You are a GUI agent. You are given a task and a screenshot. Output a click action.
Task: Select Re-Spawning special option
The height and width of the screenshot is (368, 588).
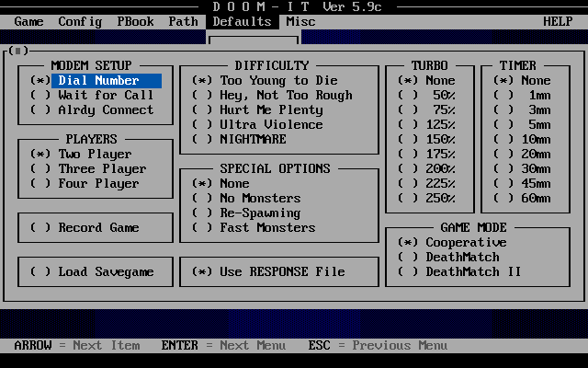pyautogui.click(x=246, y=213)
